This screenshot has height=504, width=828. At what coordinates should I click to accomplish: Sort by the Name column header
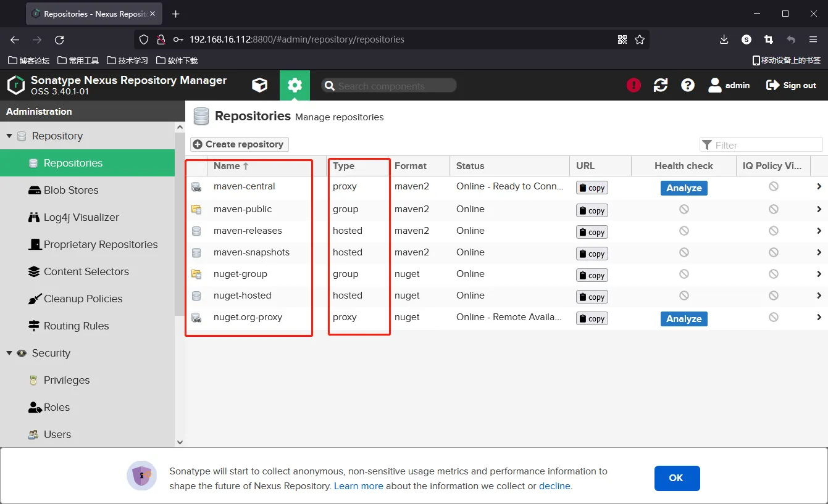click(267, 166)
